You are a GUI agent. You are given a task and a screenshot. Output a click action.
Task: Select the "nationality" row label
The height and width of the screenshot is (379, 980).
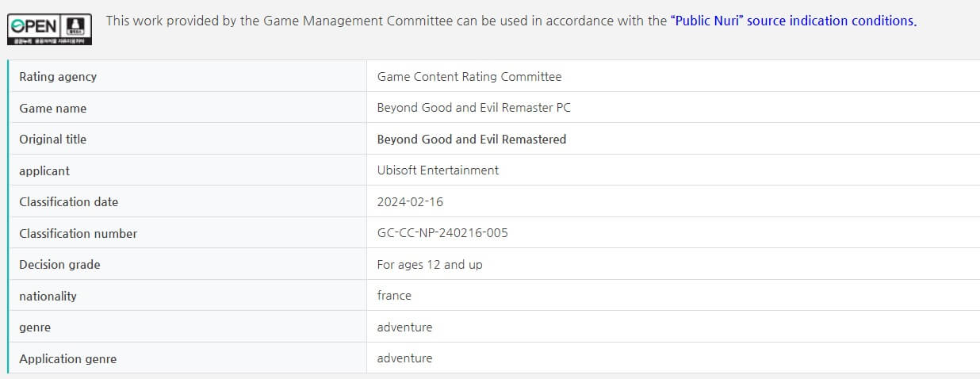[48, 297]
